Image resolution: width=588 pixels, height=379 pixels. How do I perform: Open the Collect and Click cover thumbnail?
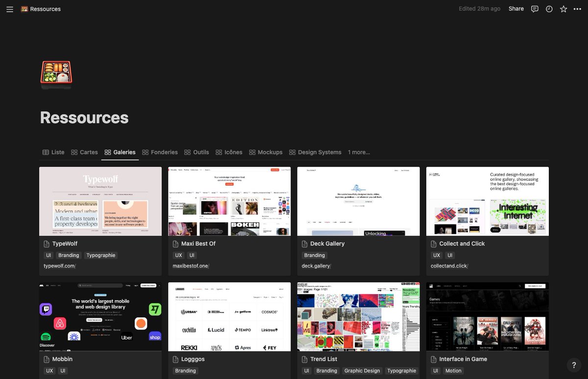click(x=488, y=201)
